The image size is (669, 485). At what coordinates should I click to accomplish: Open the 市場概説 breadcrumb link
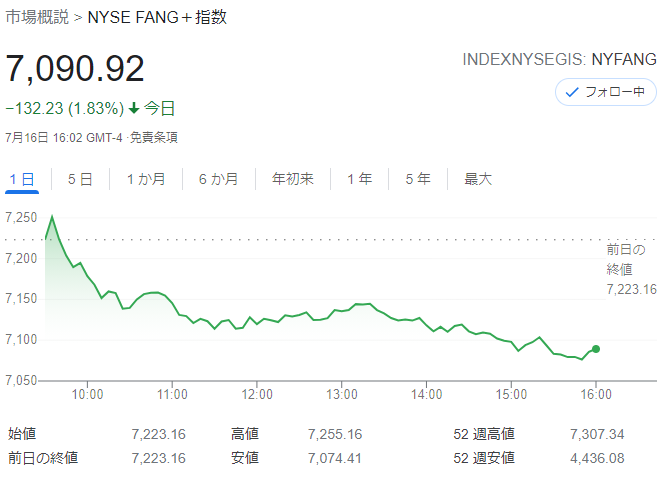coord(37,17)
